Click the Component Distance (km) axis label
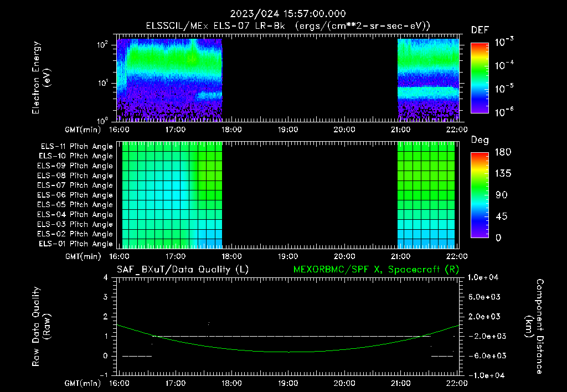The height and width of the screenshot is (392, 567). click(534, 327)
